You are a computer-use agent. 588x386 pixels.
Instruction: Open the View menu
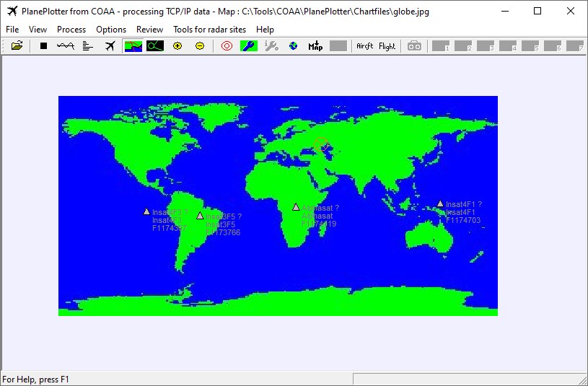[x=38, y=30]
